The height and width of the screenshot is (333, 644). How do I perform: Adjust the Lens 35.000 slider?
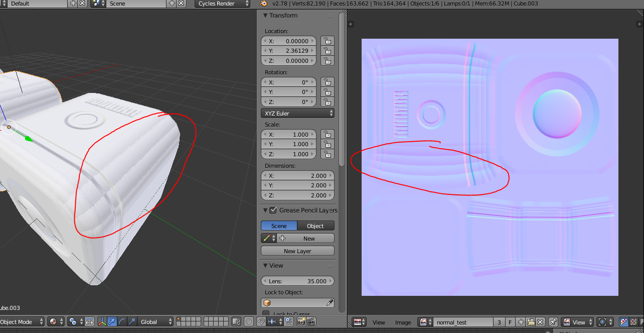pyautogui.click(x=297, y=281)
